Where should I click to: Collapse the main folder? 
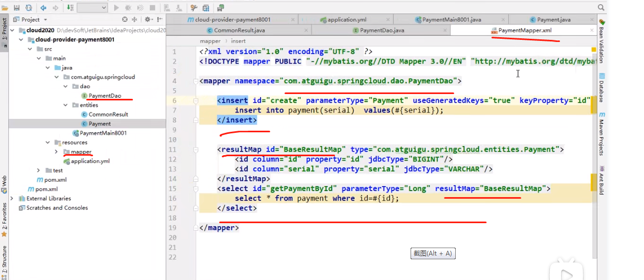click(39, 58)
